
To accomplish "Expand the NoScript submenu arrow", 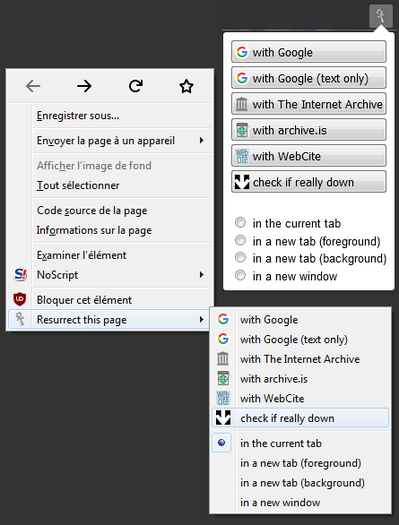I will click(x=202, y=275).
